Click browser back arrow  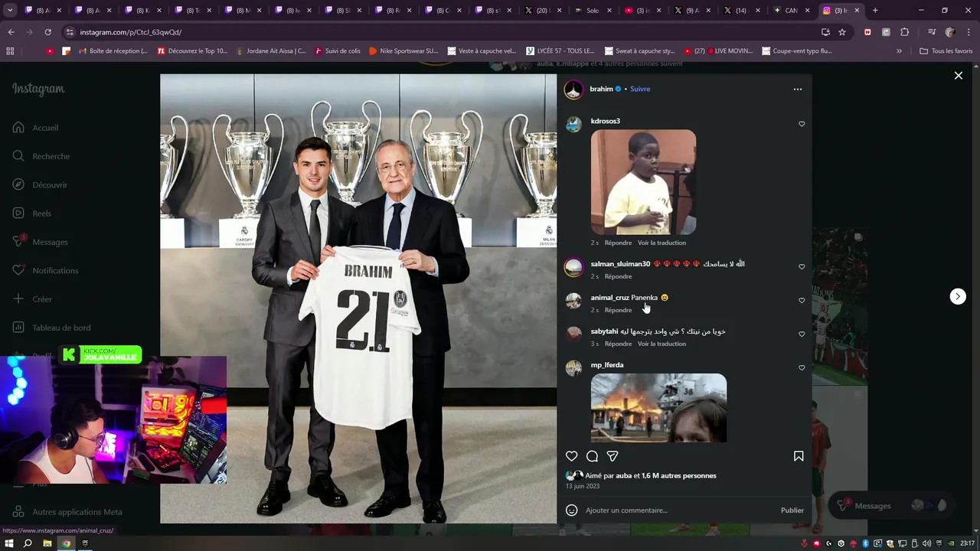click(11, 32)
